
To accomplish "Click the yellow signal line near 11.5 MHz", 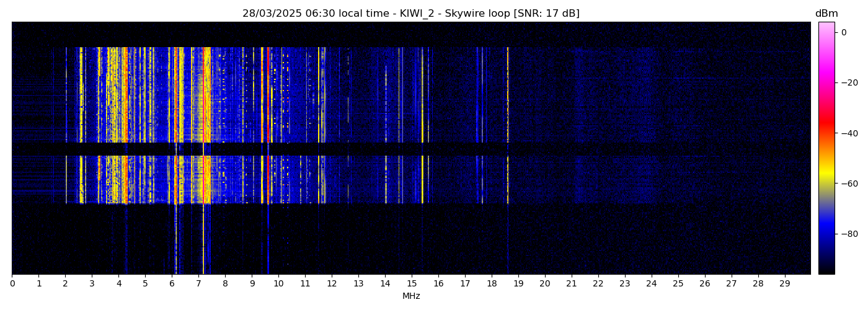I will [319, 93].
